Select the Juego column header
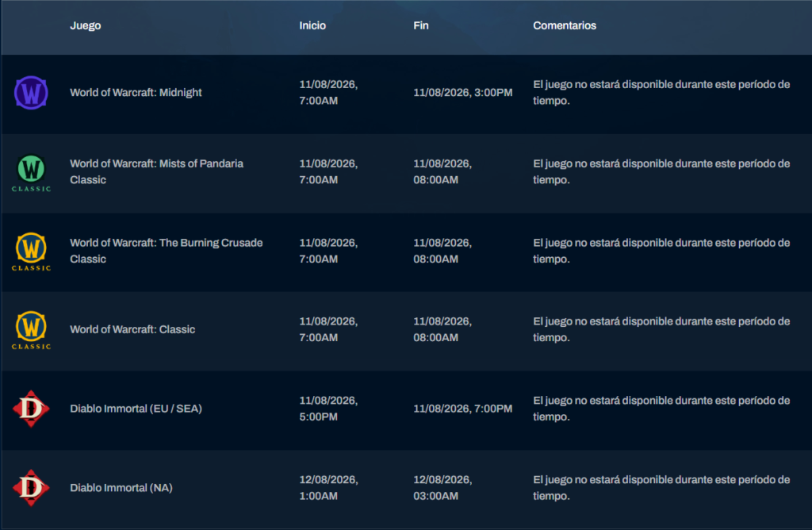The height and width of the screenshot is (530, 812). tap(86, 25)
